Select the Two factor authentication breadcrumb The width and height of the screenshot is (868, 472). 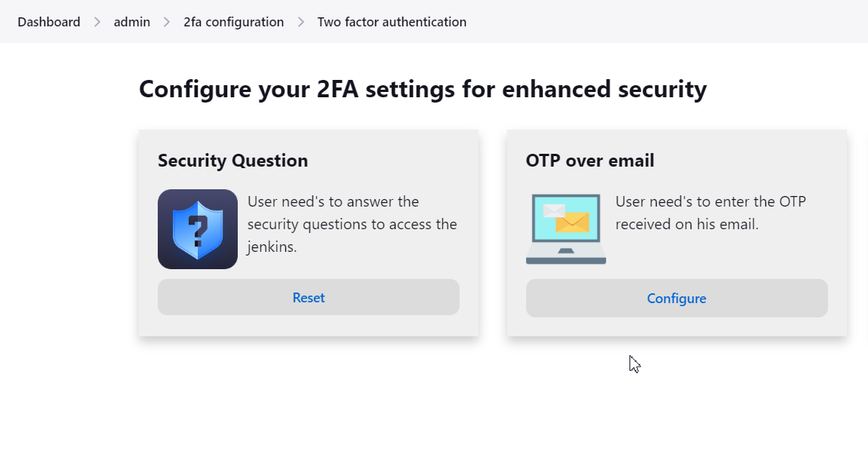point(392,22)
